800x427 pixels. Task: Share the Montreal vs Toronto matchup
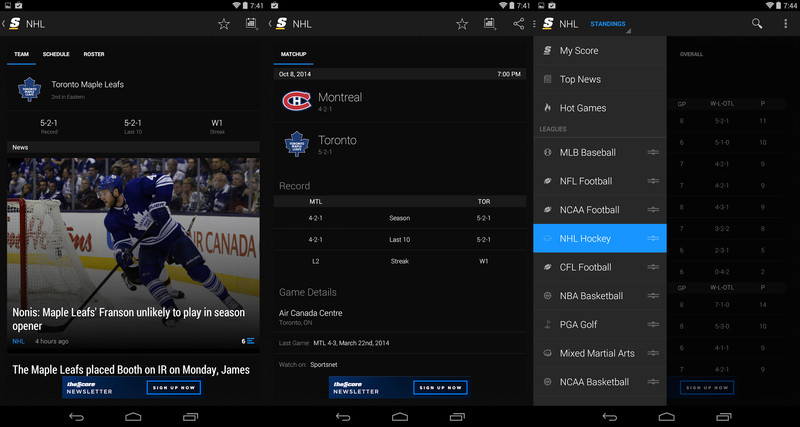[518, 24]
